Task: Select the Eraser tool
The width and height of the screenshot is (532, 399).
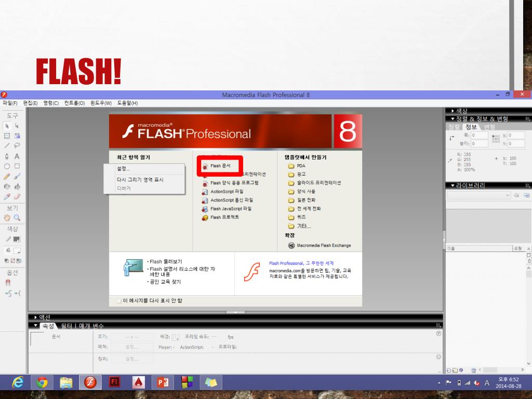Action: (x=17, y=196)
